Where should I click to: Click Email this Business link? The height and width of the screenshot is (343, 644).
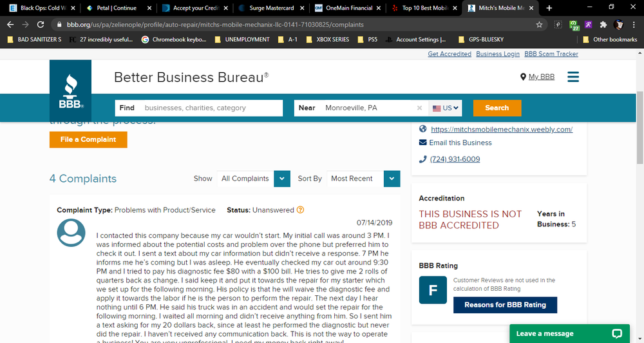[460, 142]
